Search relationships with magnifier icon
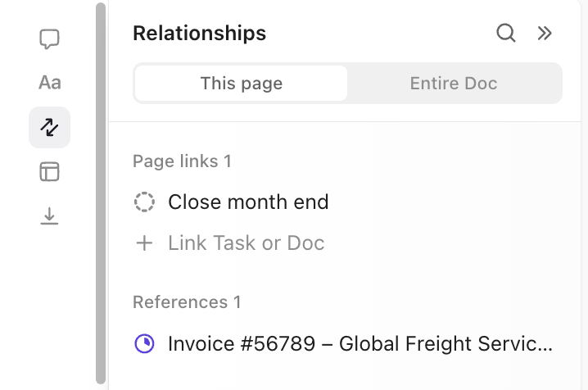 pyautogui.click(x=506, y=33)
